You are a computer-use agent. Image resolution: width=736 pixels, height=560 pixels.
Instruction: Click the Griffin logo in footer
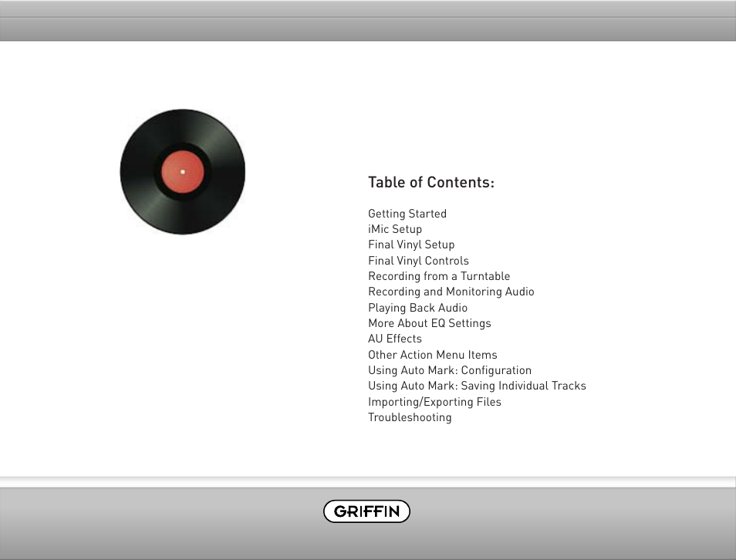point(366,511)
